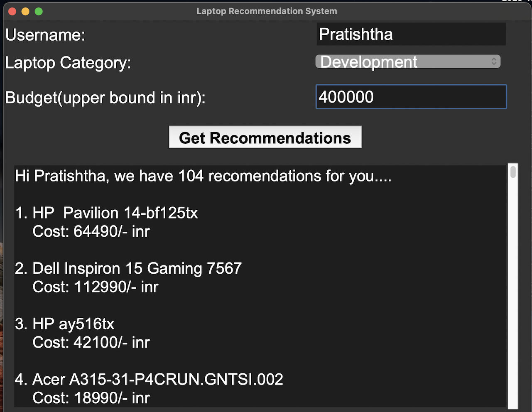
Task: Click the results scrollbar thumb
Action: [513, 172]
